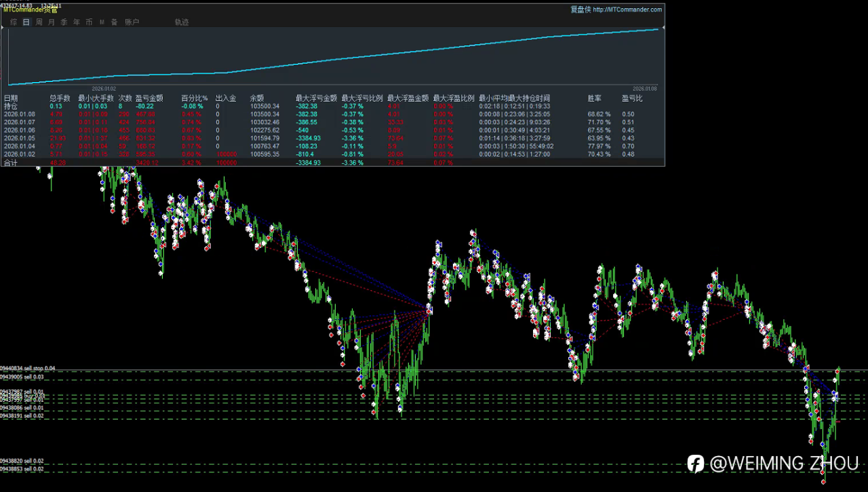
Task: Click the 77.97 % win rate value
Action: [599, 146]
